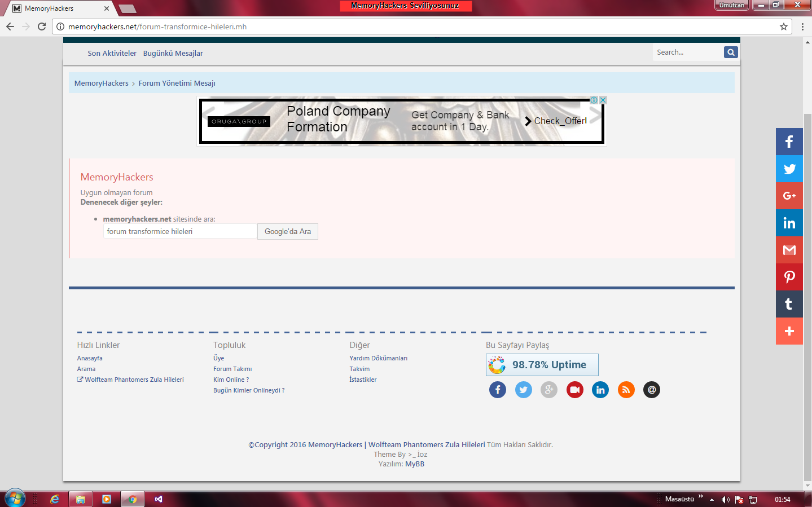Open Son Aktiviteler link
The height and width of the screenshot is (507, 812).
click(112, 53)
